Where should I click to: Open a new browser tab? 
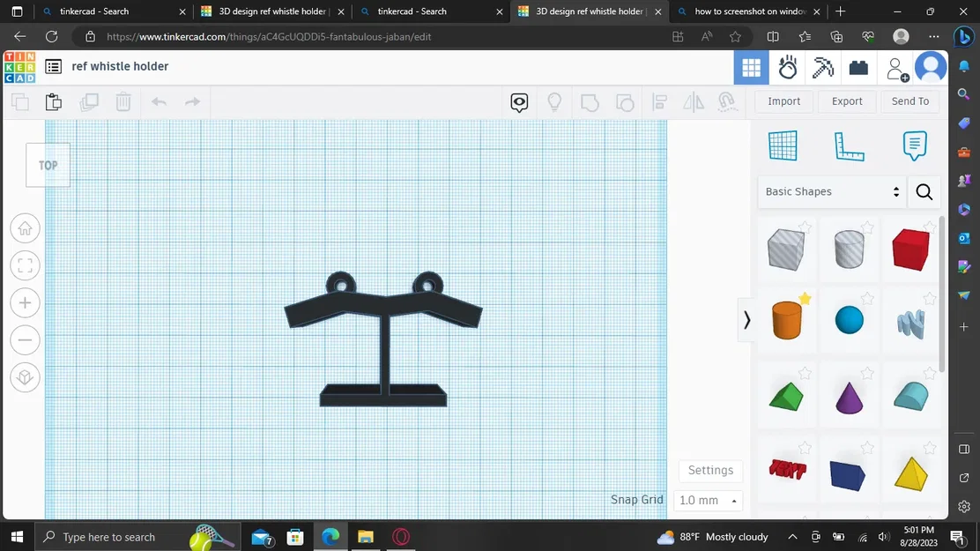click(840, 11)
